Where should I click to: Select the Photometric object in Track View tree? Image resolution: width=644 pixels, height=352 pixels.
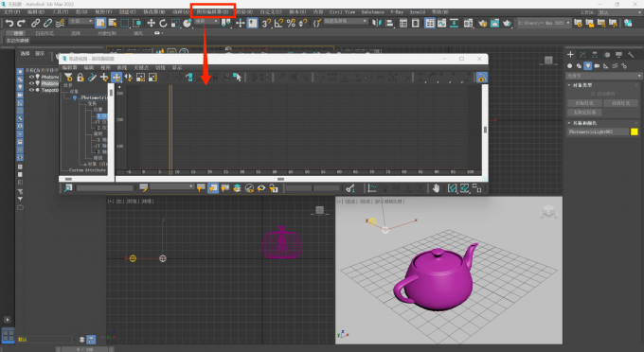pyautogui.click(x=94, y=97)
